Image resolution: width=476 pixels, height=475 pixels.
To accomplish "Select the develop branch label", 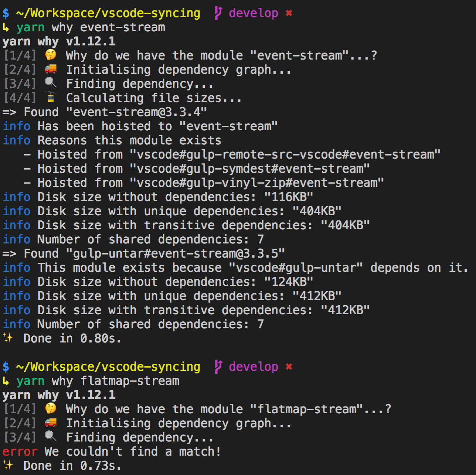I will pyautogui.click(x=253, y=13).
